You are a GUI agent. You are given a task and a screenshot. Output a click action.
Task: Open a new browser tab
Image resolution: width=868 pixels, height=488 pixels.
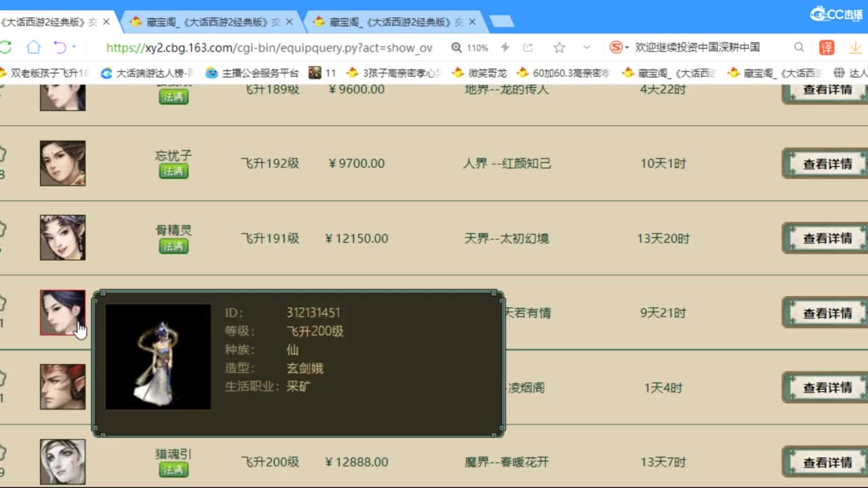coord(502,22)
